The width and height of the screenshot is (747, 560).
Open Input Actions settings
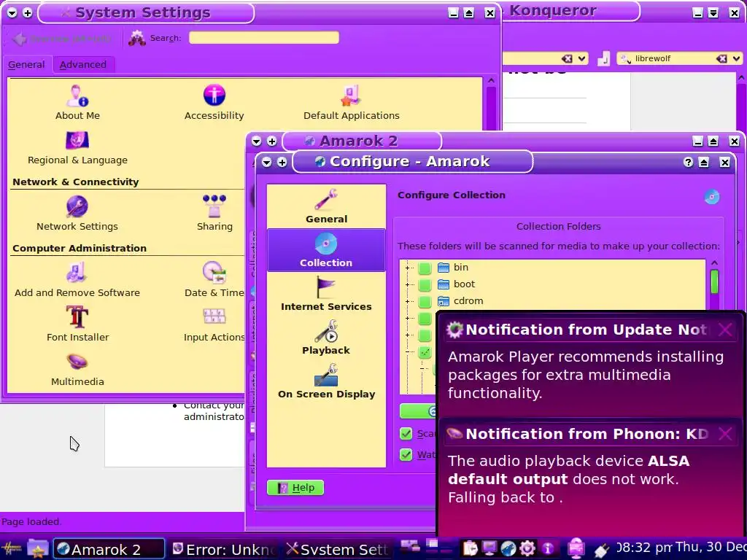214,324
